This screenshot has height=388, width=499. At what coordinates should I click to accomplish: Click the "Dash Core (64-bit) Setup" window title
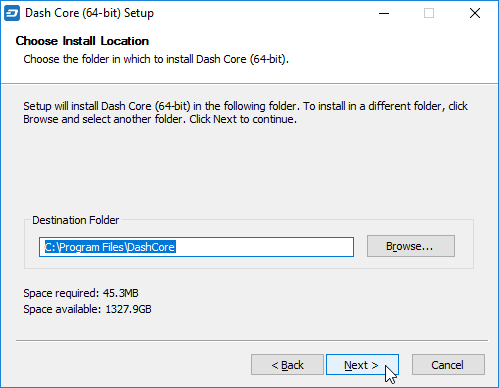click(89, 13)
